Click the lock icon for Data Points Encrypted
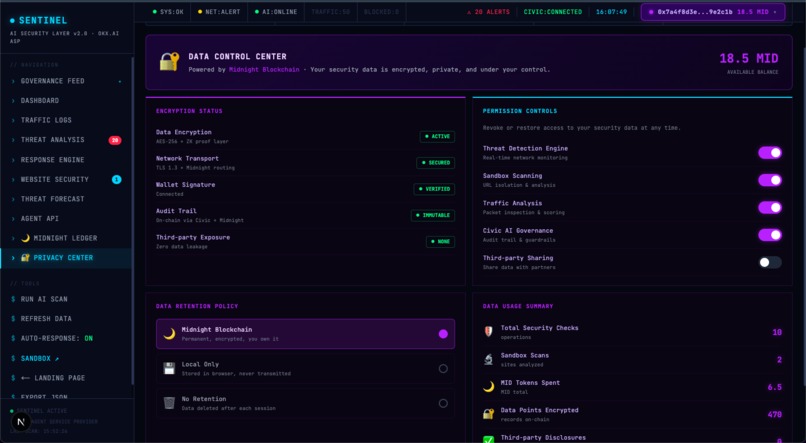The height and width of the screenshot is (443, 806). [488, 414]
